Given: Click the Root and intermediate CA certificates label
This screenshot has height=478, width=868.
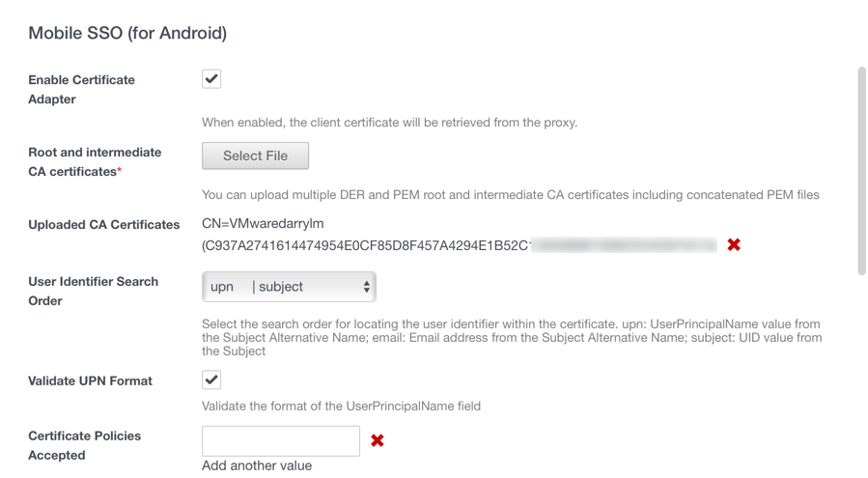Looking at the screenshot, I should [x=95, y=161].
